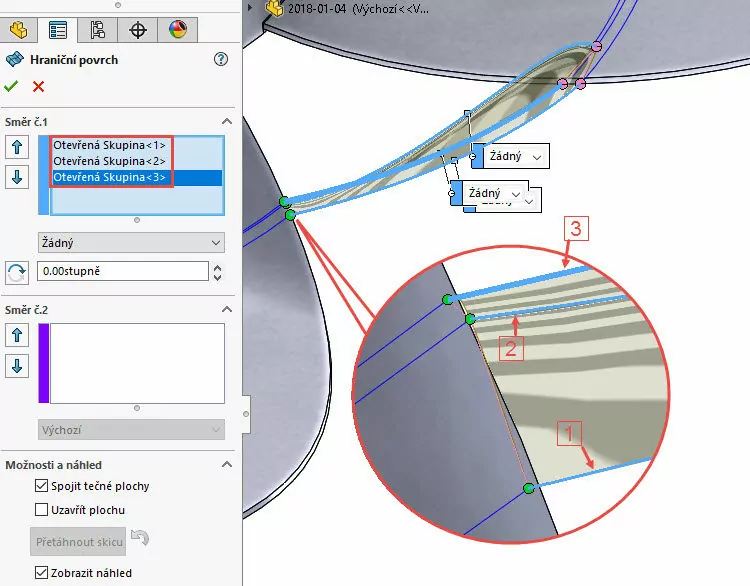Image resolution: width=750 pixels, height=586 pixels.
Task: Click the panel collapse handle on divider
Action: click(x=246, y=414)
